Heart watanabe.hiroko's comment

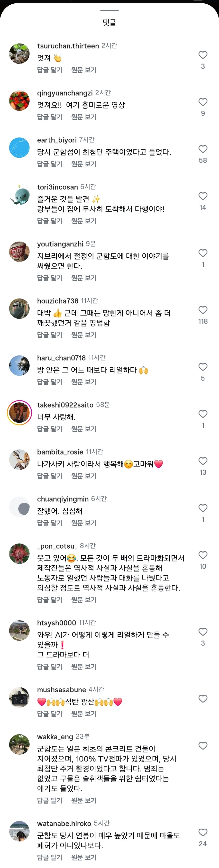(x=203, y=832)
